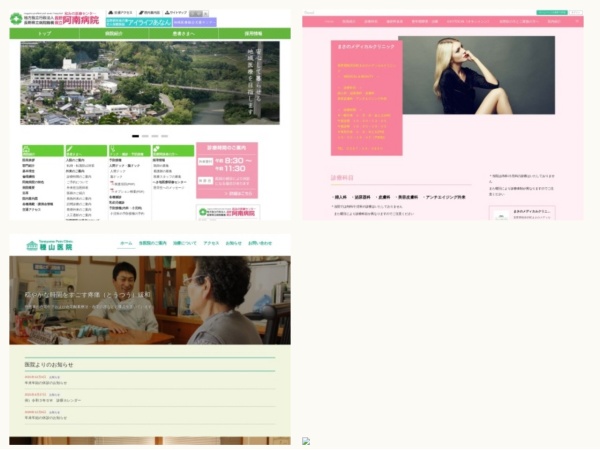600x450 pixels.
Task: Click the blonde woman hero image
Action: [x=477, y=75]
